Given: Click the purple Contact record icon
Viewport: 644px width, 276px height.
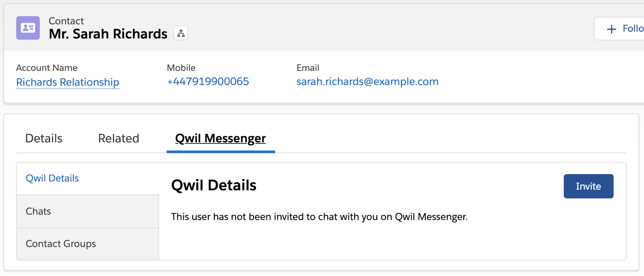Looking at the screenshot, I should pyautogui.click(x=28, y=28).
